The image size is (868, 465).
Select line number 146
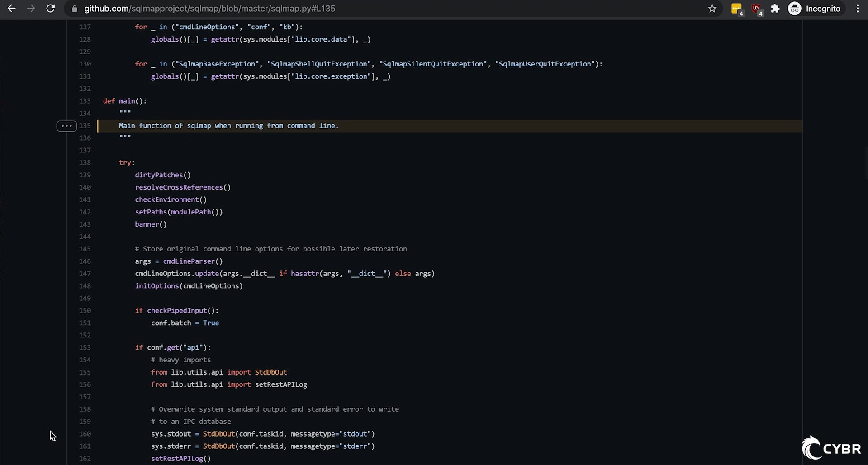tap(85, 261)
